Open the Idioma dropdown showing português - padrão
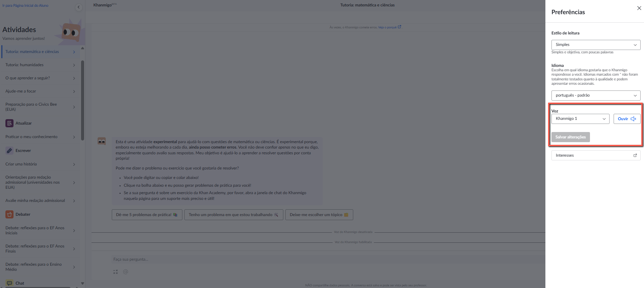The height and width of the screenshot is (288, 644). 596,95
